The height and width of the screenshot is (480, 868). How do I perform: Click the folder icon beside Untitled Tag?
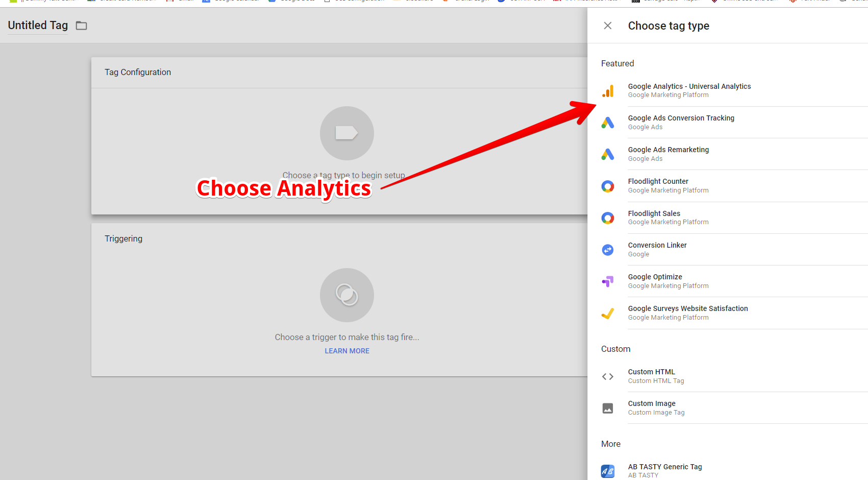pyautogui.click(x=82, y=26)
